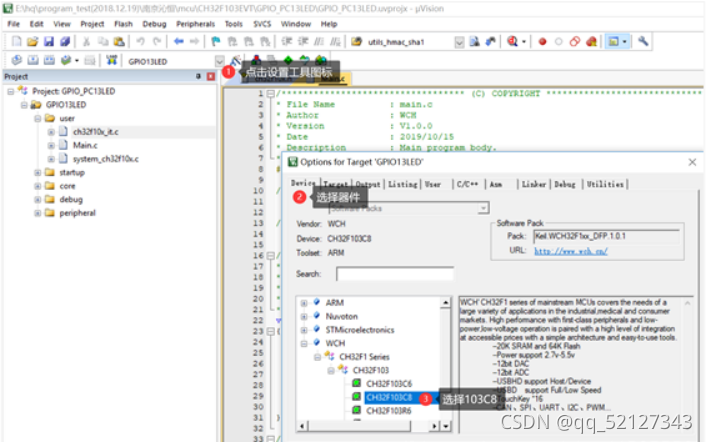Indent selected lines toolbar icon
The height and width of the screenshot is (443, 707).
[x=287, y=42]
